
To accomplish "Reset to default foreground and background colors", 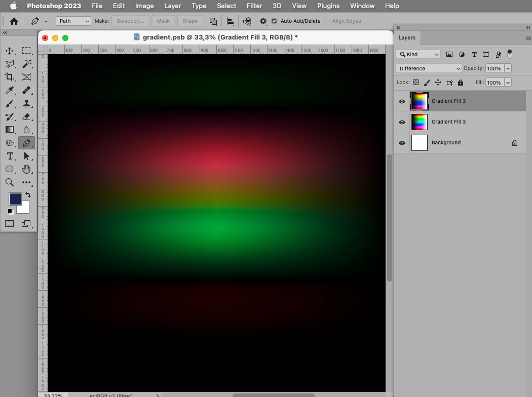I will [x=11, y=212].
